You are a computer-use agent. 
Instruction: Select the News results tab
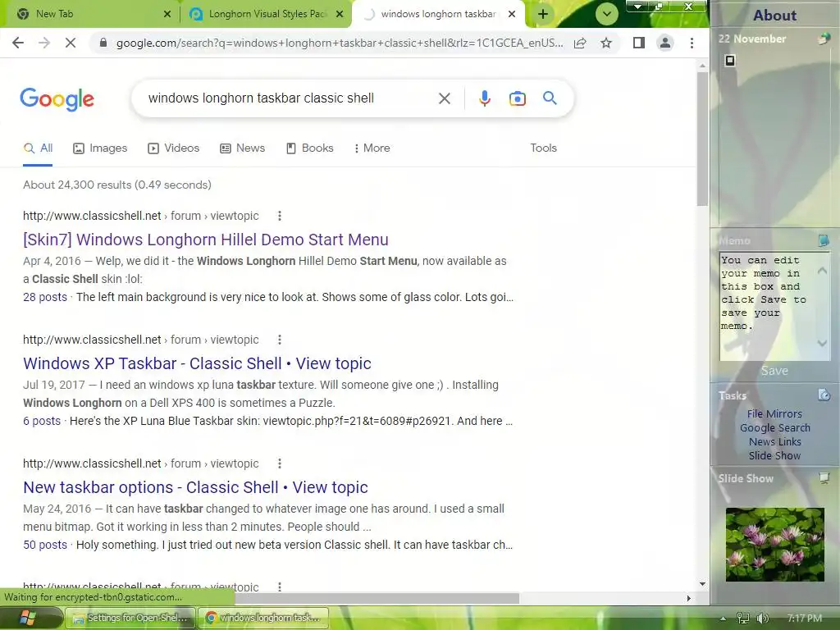tap(242, 148)
